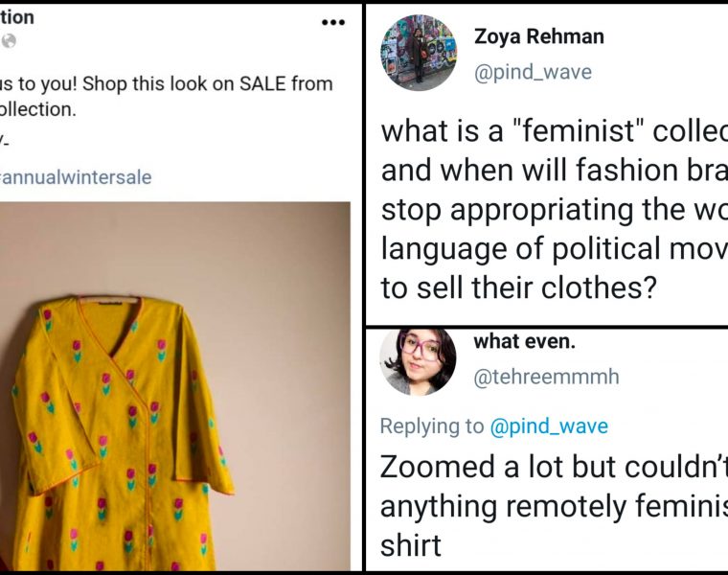
Task: Click the last word "shirt" in the reply tweet
Action: [410, 545]
